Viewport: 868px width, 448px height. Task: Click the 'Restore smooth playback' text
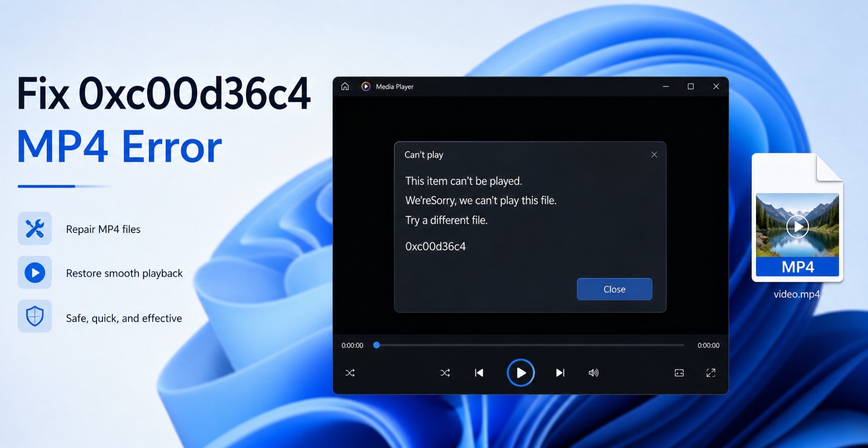(124, 273)
